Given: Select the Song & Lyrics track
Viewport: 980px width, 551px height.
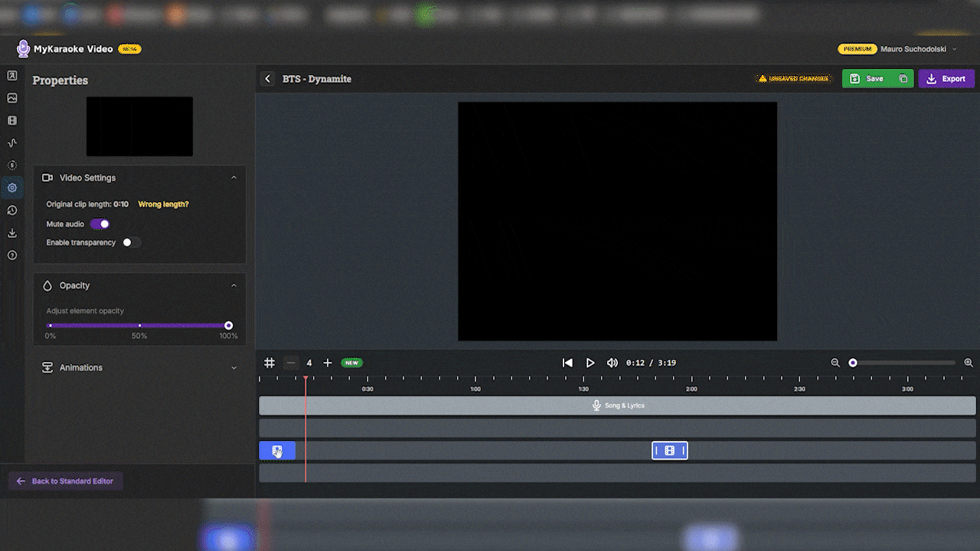Looking at the screenshot, I should click(x=617, y=406).
